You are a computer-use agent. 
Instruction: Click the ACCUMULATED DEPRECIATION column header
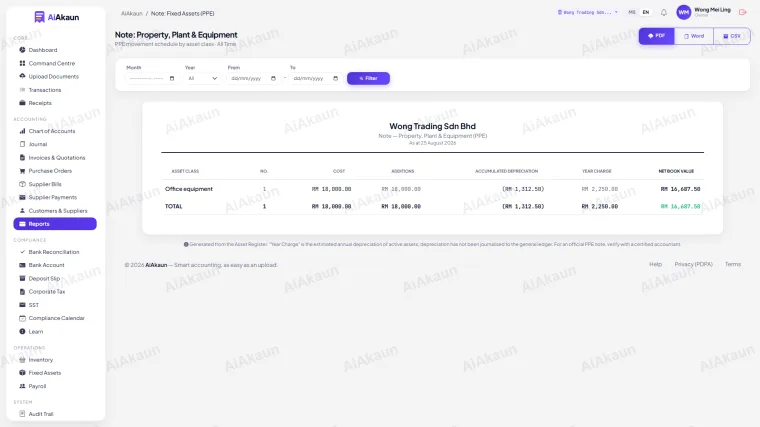507,171
